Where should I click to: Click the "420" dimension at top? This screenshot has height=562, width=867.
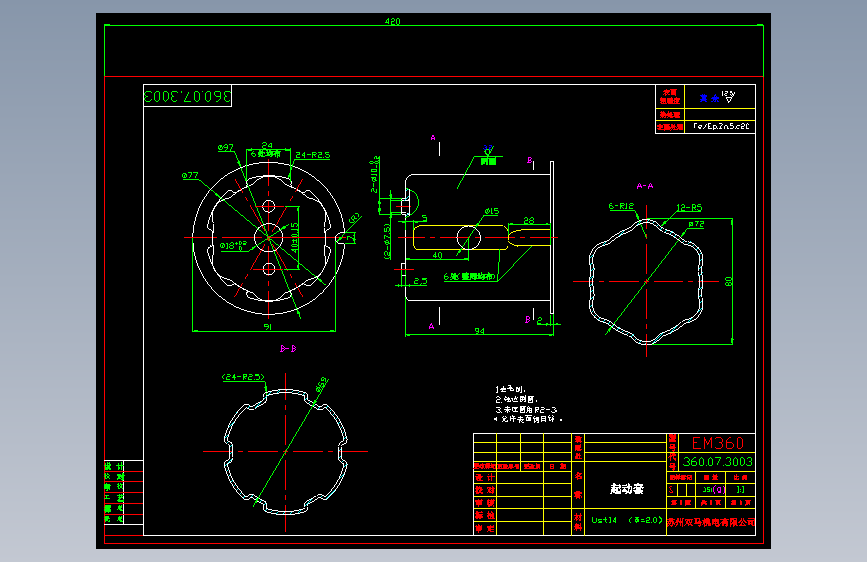pos(393,21)
